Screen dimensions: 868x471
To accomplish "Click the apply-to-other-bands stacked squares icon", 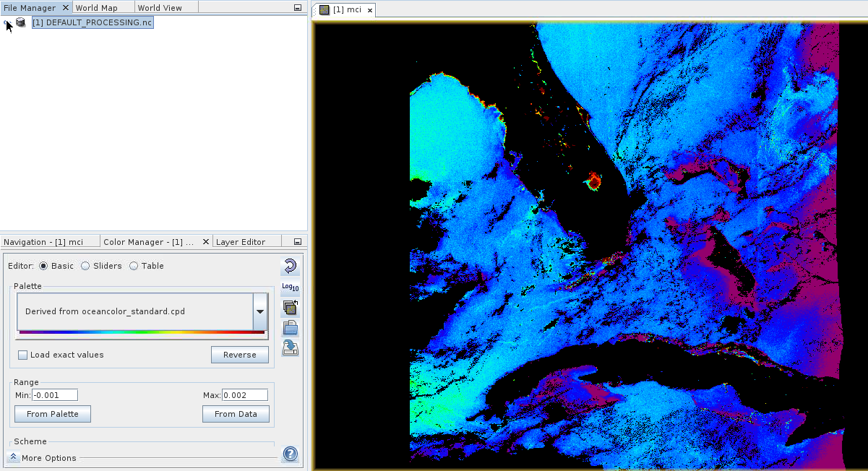I will 290,308.
